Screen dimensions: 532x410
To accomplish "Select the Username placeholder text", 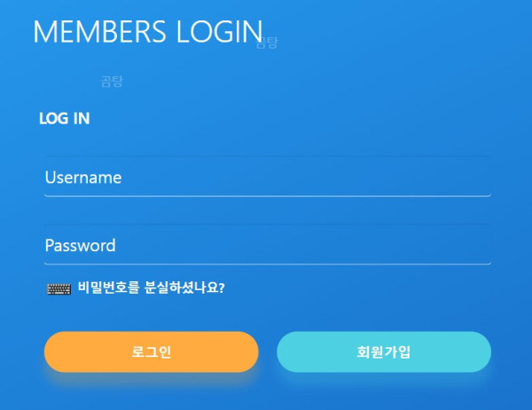I will tap(83, 177).
